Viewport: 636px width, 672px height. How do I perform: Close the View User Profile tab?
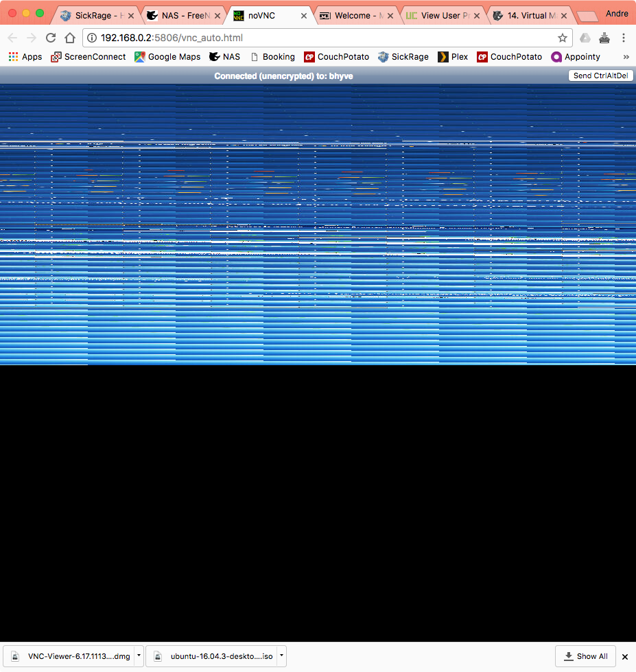pos(477,16)
